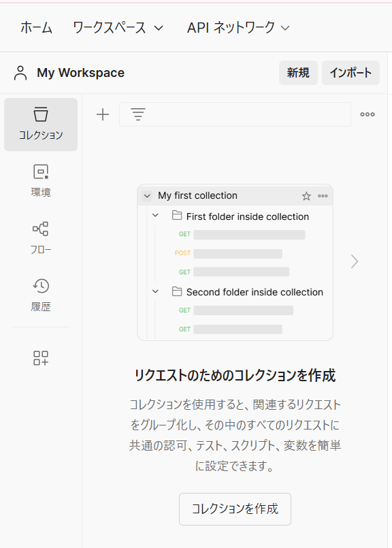Collapse the My first collection chevron

click(147, 196)
